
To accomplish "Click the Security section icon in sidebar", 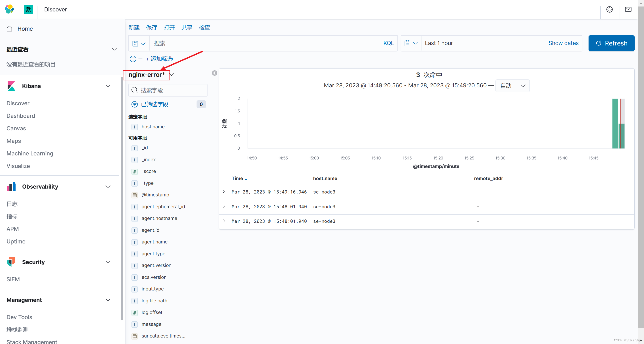I will [x=11, y=262].
